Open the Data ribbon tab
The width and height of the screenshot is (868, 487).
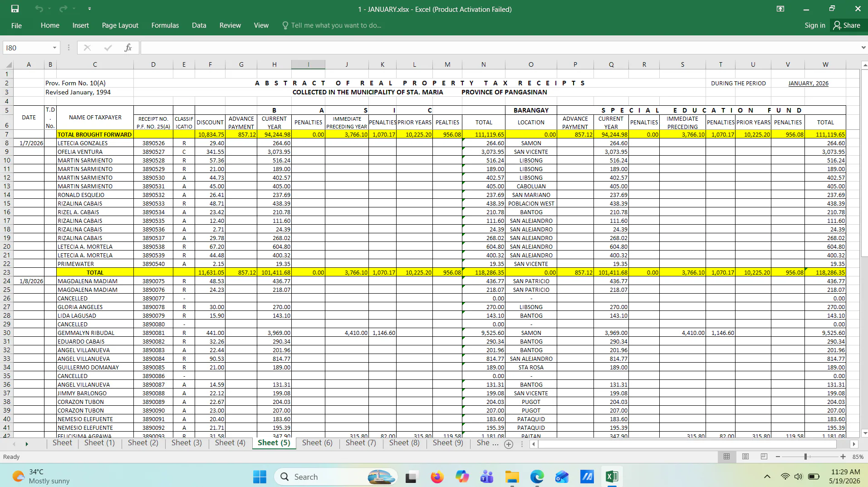(199, 25)
